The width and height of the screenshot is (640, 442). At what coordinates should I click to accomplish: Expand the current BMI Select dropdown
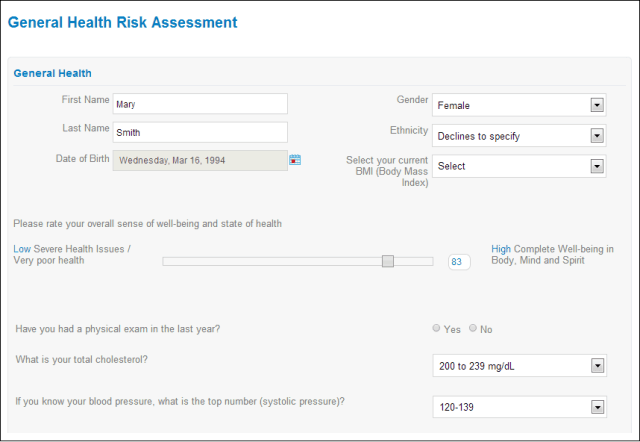click(x=597, y=166)
